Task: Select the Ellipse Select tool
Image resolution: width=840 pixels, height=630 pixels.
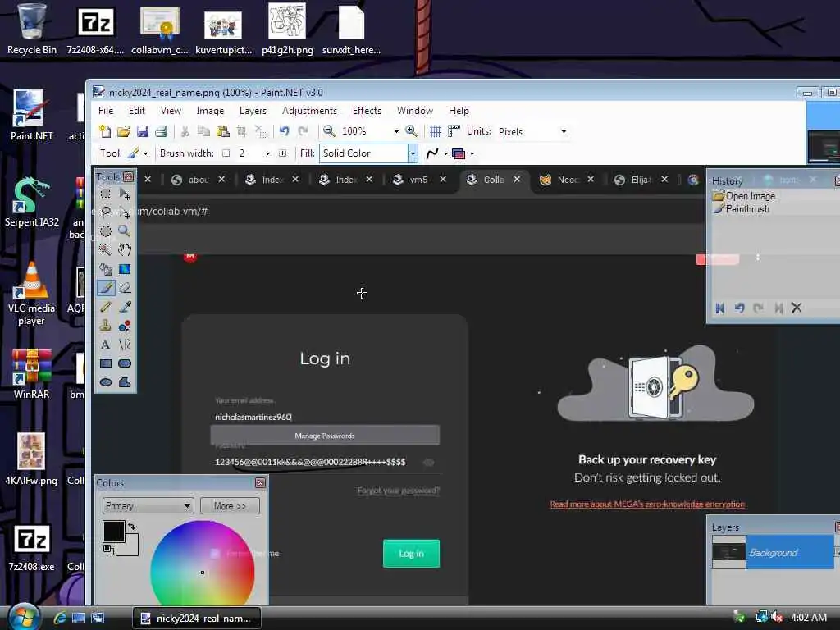Action: pos(106,231)
